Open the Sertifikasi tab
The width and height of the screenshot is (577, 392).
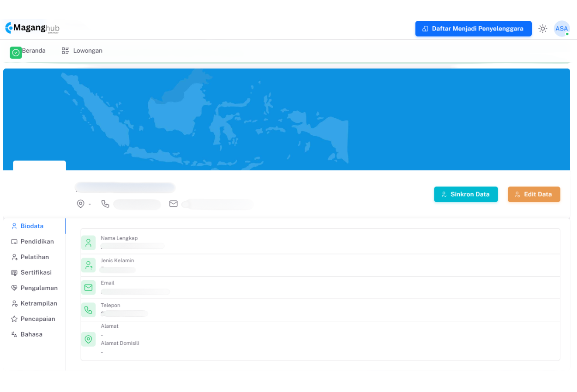[34, 272]
